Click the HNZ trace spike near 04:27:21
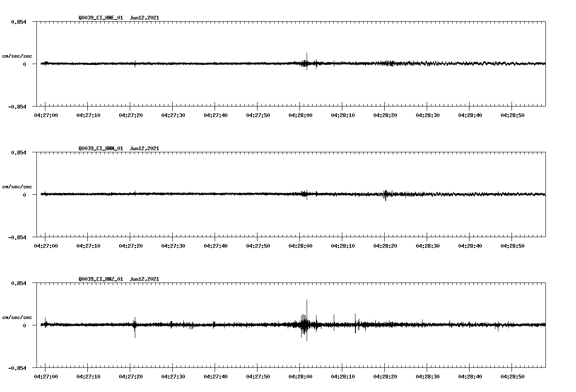The width and height of the screenshot is (576, 392). point(135,327)
